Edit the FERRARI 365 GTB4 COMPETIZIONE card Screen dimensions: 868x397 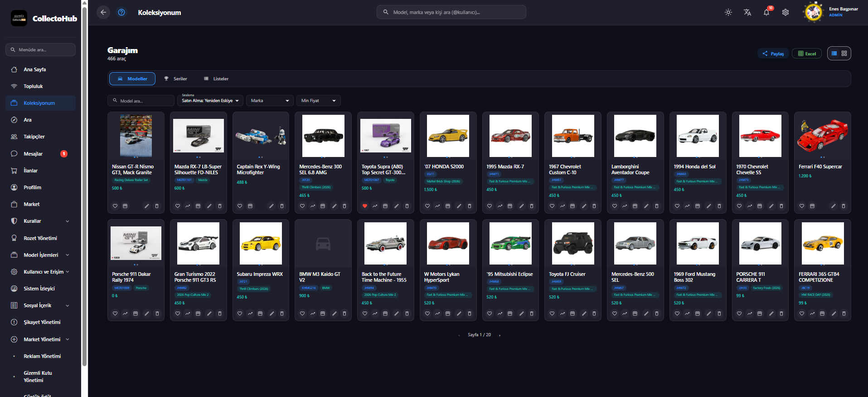coord(834,314)
